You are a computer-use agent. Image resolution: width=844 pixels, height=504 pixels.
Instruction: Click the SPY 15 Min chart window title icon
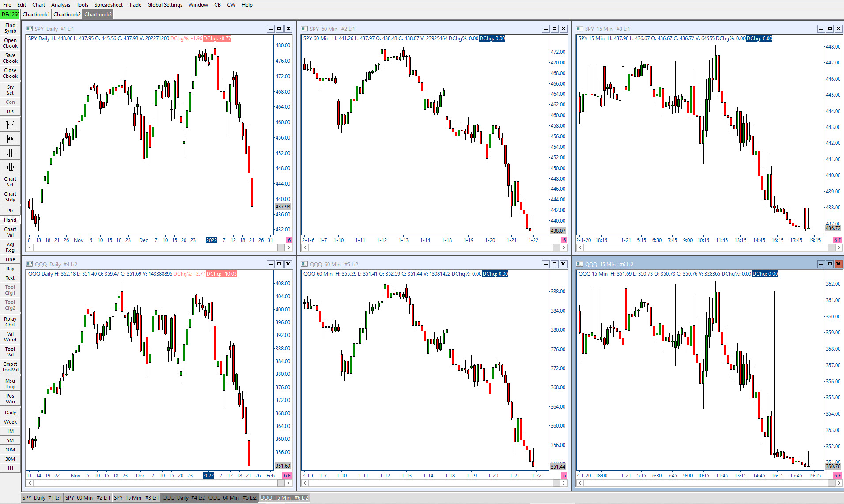tap(579, 29)
